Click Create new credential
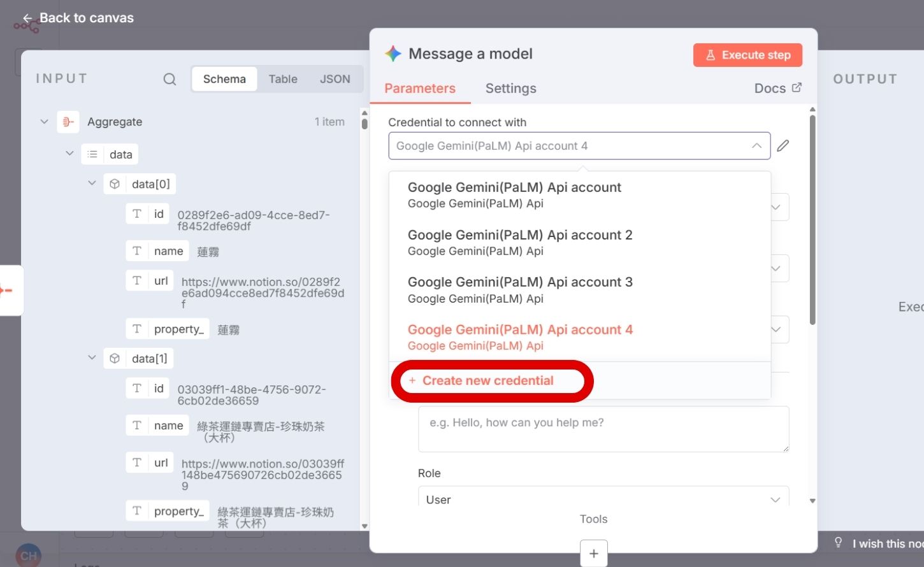Viewport: 924px width, 567px height. (489, 380)
